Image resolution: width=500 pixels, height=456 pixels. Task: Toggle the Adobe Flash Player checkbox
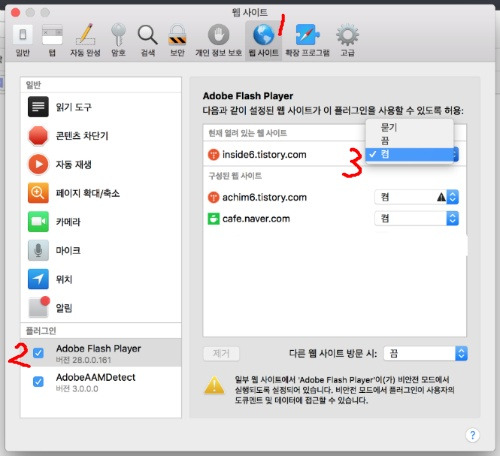tap(38, 353)
